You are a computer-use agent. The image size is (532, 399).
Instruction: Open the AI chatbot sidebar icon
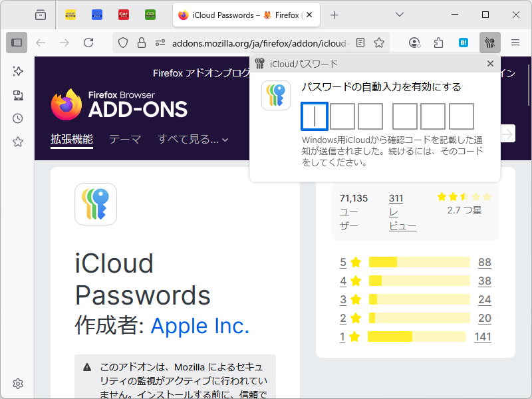point(18,71)
